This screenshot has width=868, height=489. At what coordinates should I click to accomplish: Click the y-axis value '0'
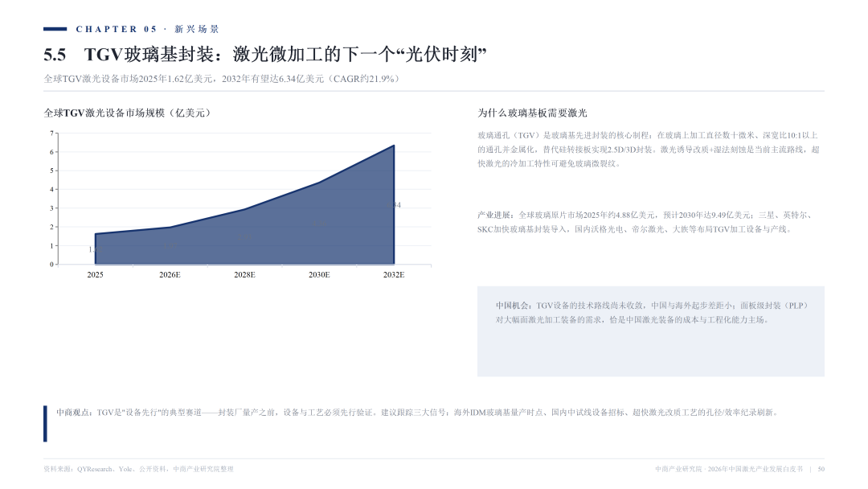(x=51, y=264)
